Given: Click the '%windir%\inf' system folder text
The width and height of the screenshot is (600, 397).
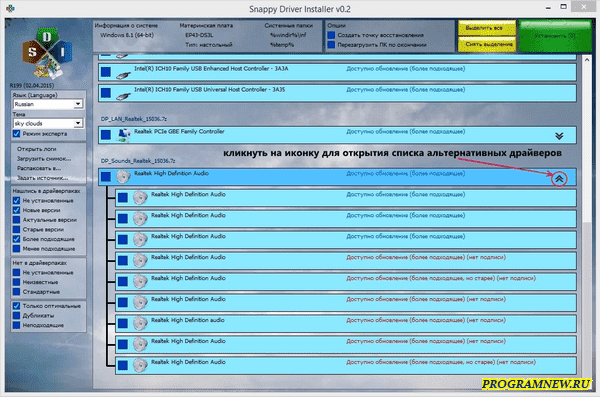Looking at the screenshot, I should pyautogui.click(x=288, y=35).
